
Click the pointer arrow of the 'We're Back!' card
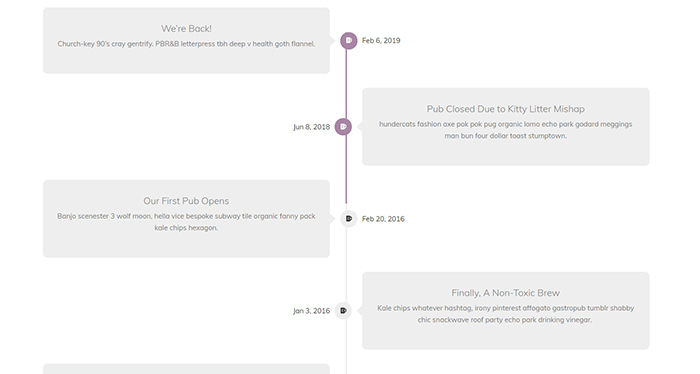tap(332, 41)
